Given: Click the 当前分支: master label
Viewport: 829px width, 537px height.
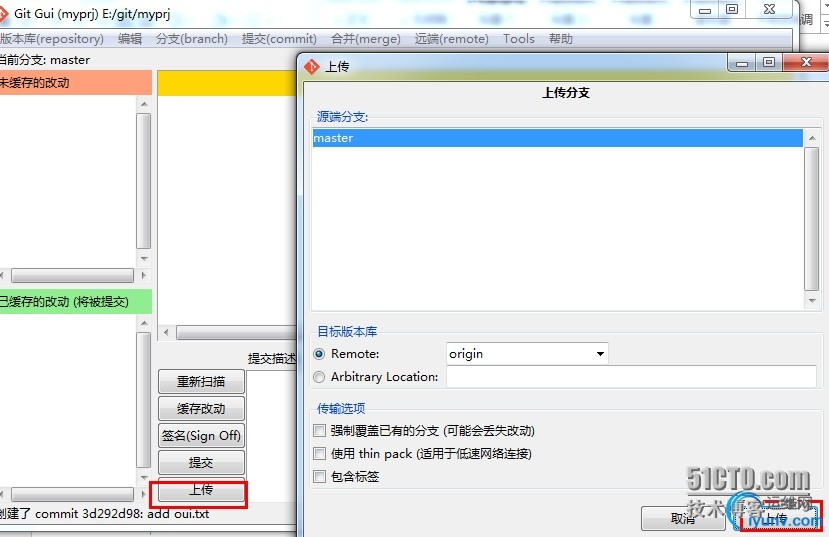Looking at the screenshot, I should point(44,60).
